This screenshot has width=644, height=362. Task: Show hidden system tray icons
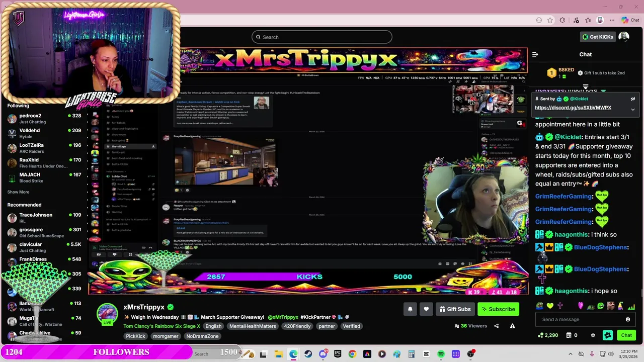[570, 354]
